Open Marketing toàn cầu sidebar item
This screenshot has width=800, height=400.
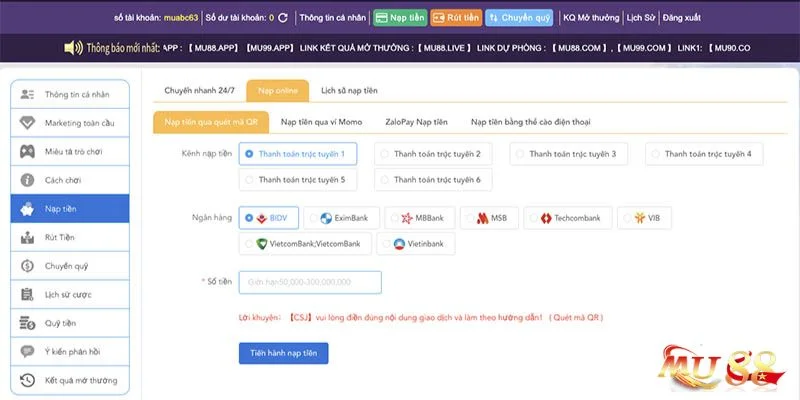coord(70,123)
